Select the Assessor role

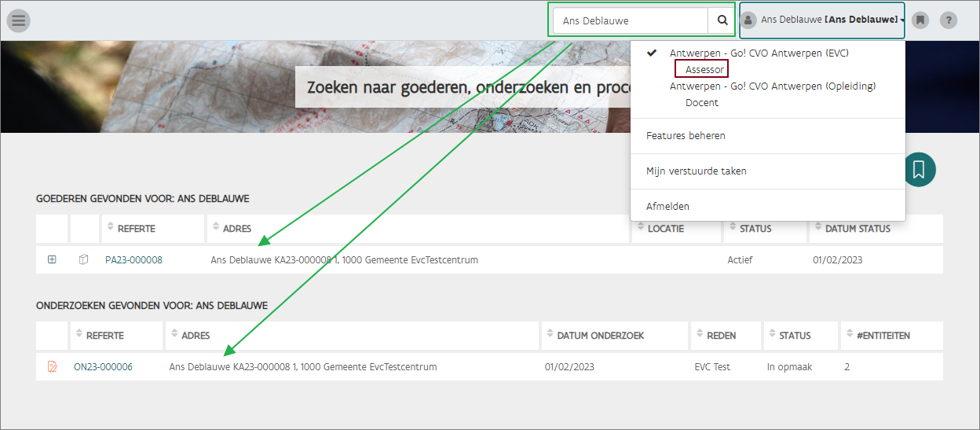[704, 70]
